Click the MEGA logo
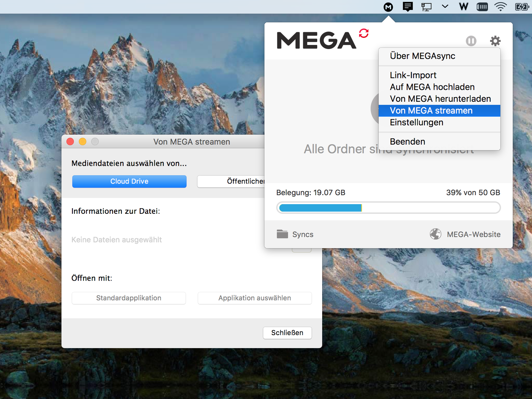The height and width of the screenshot is (399, 532). click(x=316, y=41)
